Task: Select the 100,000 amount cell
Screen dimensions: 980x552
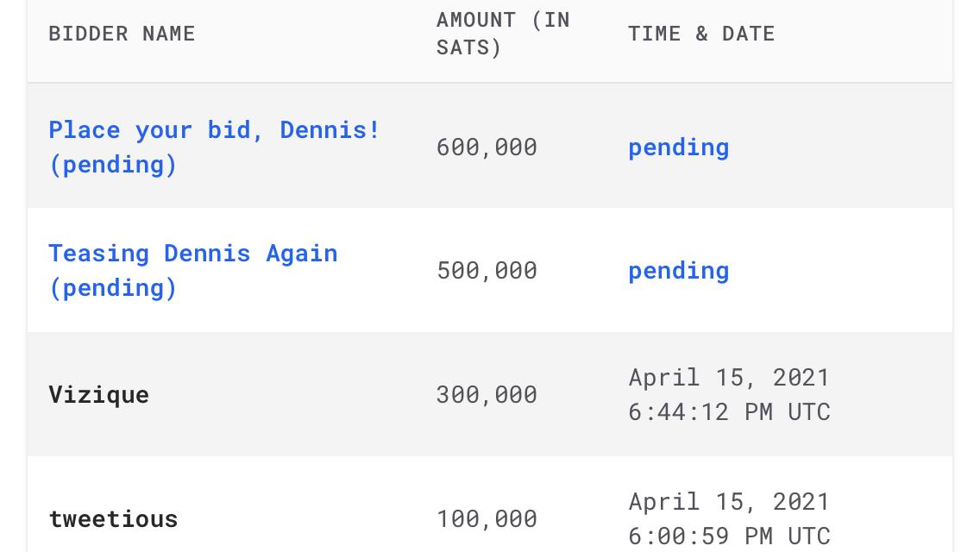Action: pyautogui.click(x=487, y=519)
